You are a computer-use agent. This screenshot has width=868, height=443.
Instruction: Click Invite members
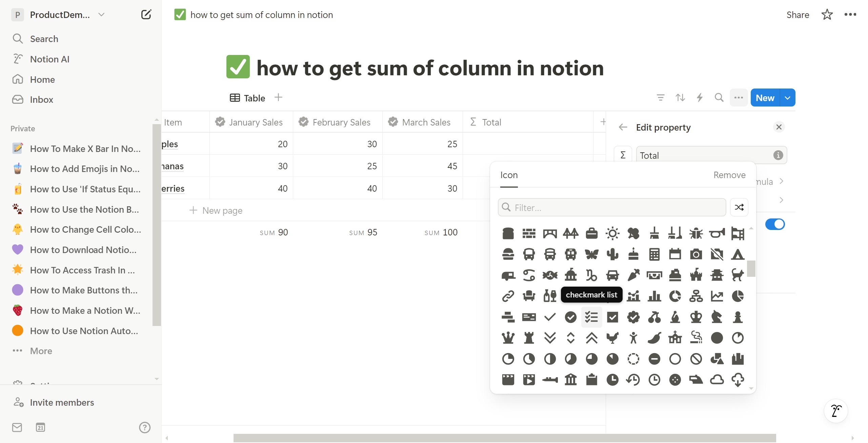[x=62, y=402]
